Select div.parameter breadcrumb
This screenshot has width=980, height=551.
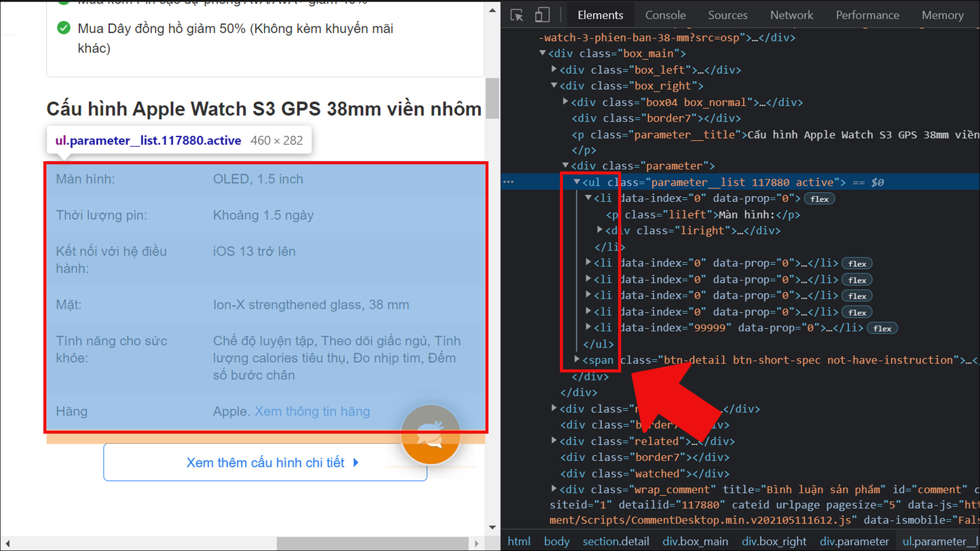(854, 541)
